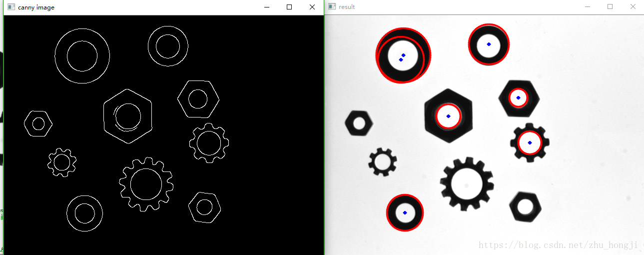
Task: Maximize the canny image window
Action: point(289,7)
